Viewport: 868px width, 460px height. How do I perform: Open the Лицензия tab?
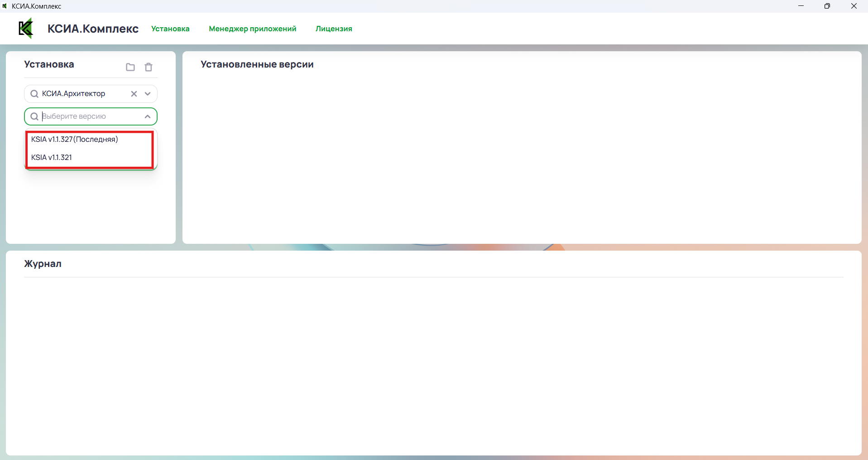pos(334,29)
